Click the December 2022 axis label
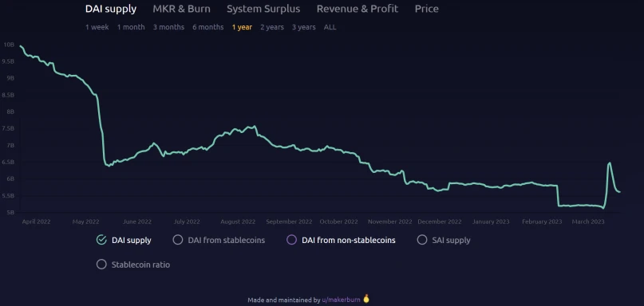The image size is (644, 306). tap(440, 222)
